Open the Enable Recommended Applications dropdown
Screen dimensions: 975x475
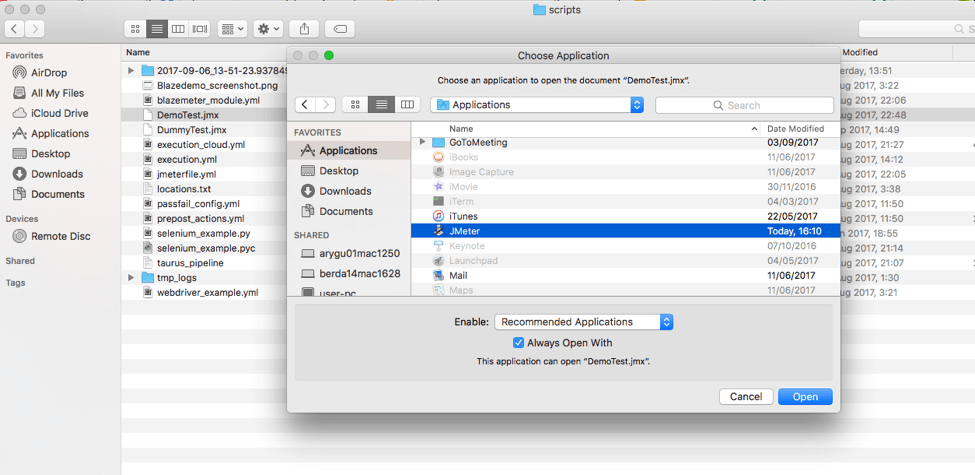coord(584,322)
